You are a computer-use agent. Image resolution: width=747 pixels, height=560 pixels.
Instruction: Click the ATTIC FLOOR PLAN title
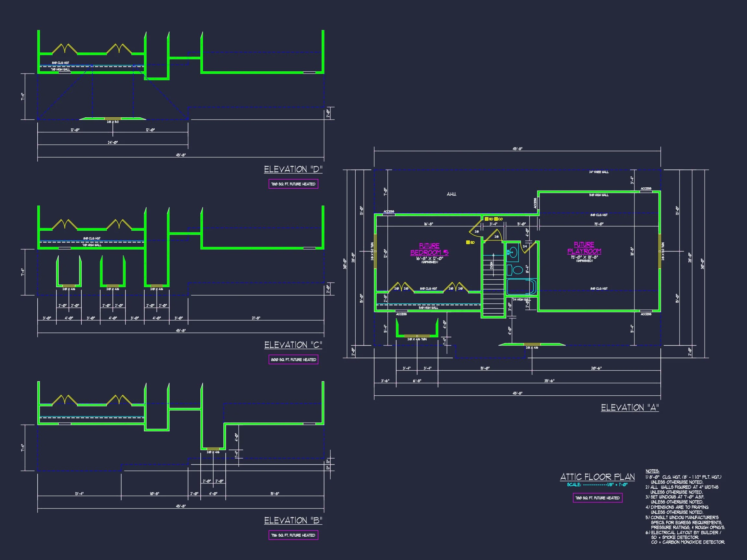598,477
